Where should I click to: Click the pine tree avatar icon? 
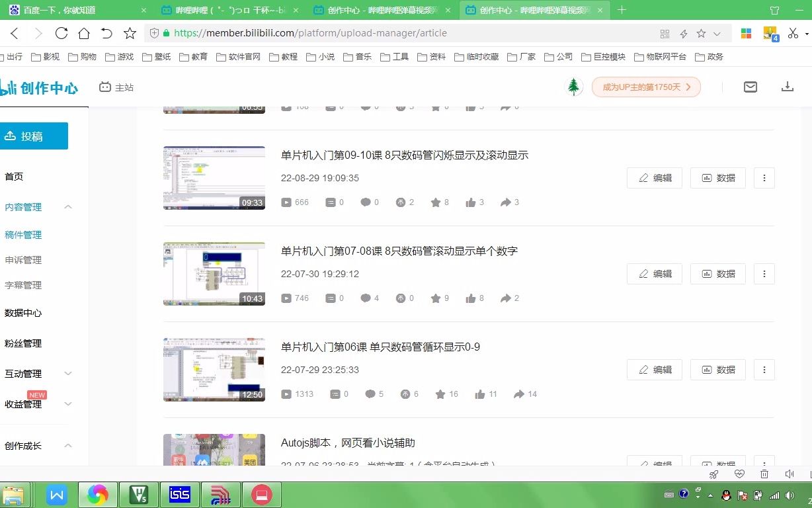(575, 87)
